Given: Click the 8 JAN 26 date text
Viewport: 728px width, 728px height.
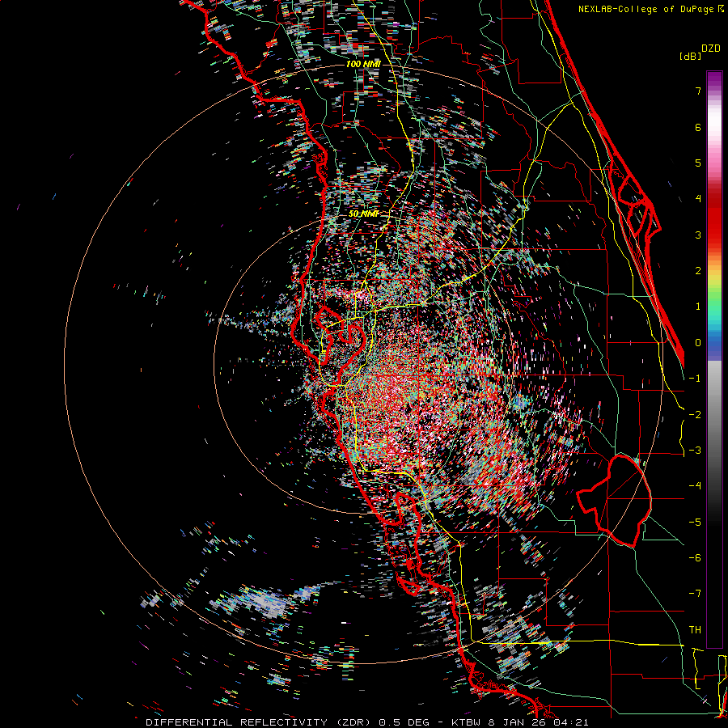Looking at the screenshot, I should click(x=517, y=722).
